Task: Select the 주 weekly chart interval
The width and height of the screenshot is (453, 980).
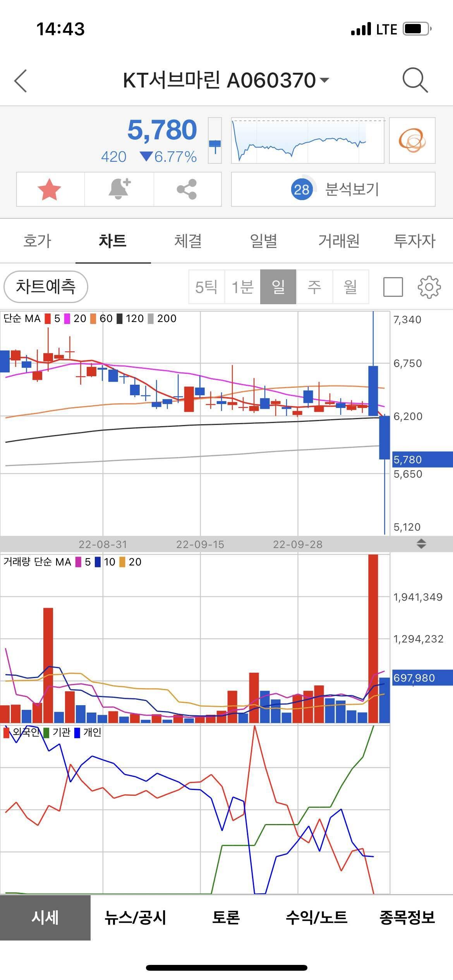Action: 314,287
